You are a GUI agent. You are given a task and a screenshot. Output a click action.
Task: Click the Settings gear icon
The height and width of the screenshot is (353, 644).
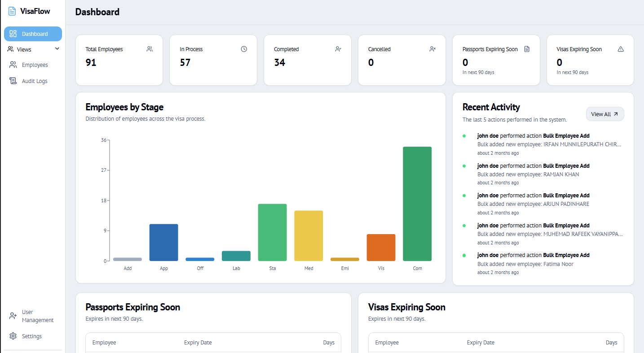tap(13, 336)
